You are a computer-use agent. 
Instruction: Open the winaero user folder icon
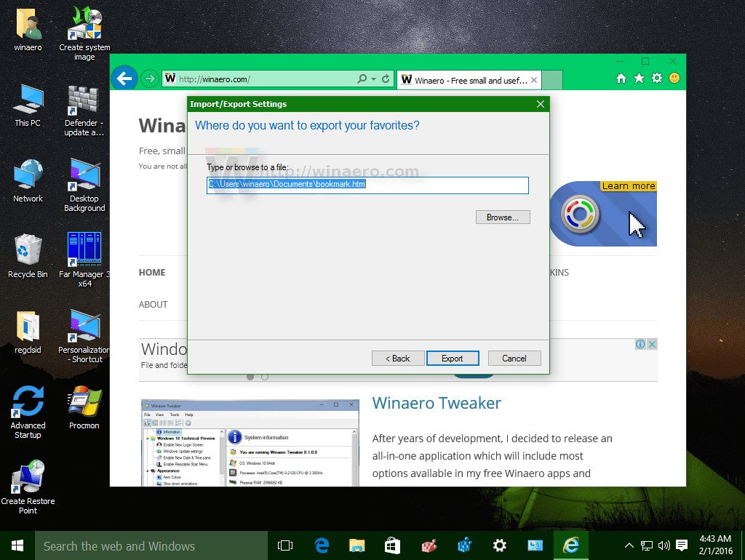[x=28, y=29]
